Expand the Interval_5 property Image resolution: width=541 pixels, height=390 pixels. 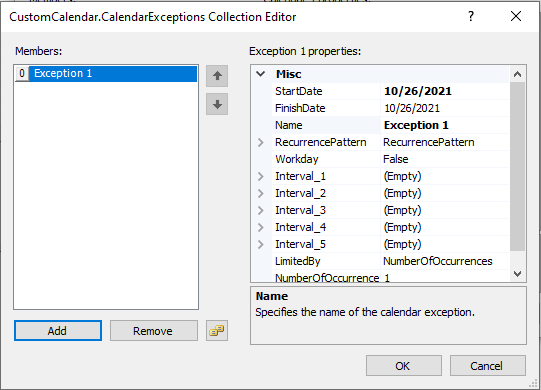261,244
